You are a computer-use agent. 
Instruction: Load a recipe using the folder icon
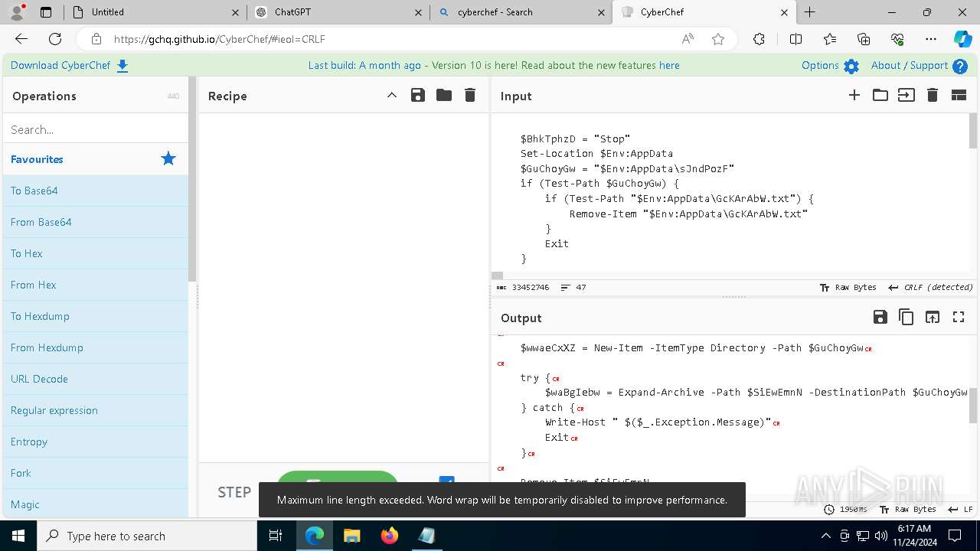(x=444, y=96)
